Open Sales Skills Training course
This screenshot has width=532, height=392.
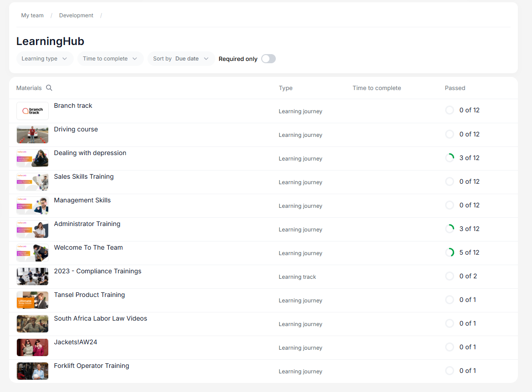pyautogui.click(x=84, y=176)
